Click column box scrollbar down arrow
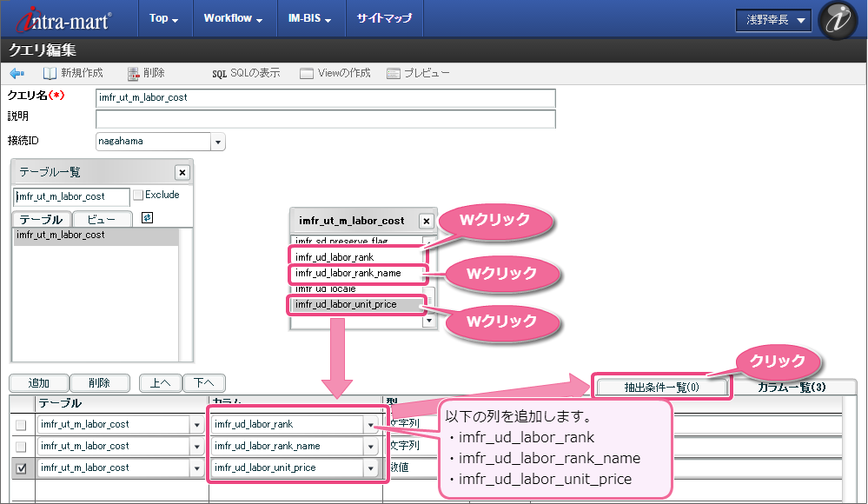Image resolution: width=868 pixels, height=504 pixels. click(429, 321)
